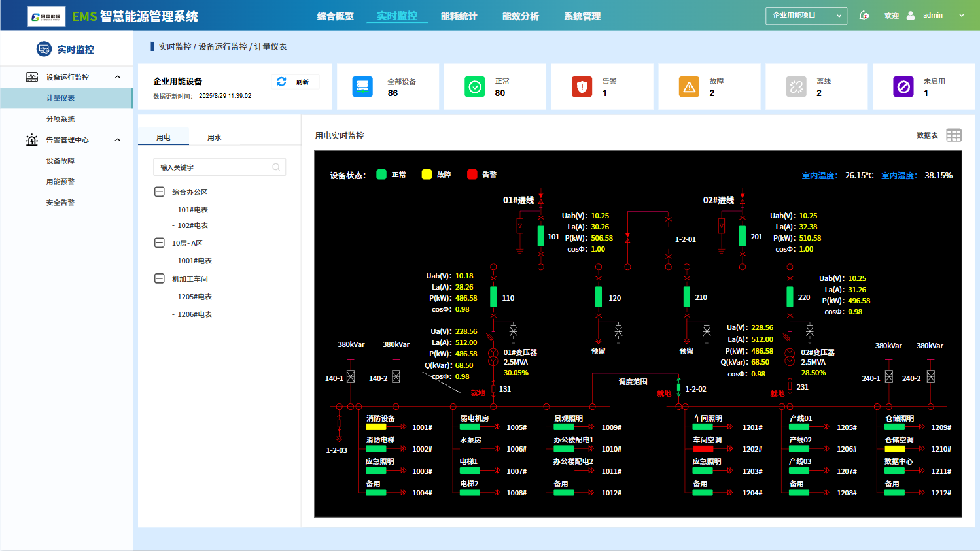Collapse the 设备运行监控 sidebar section
980x551 pixels.
coord(118,77)
